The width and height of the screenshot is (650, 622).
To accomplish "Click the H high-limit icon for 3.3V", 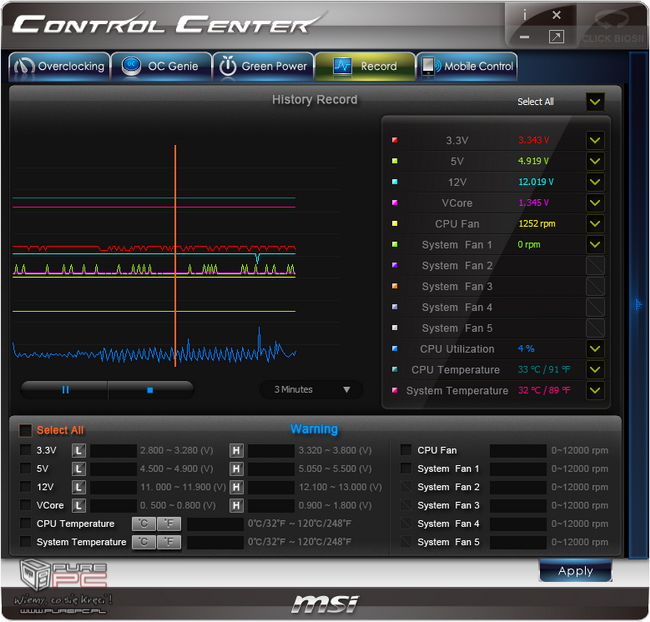I will point(236,451).
